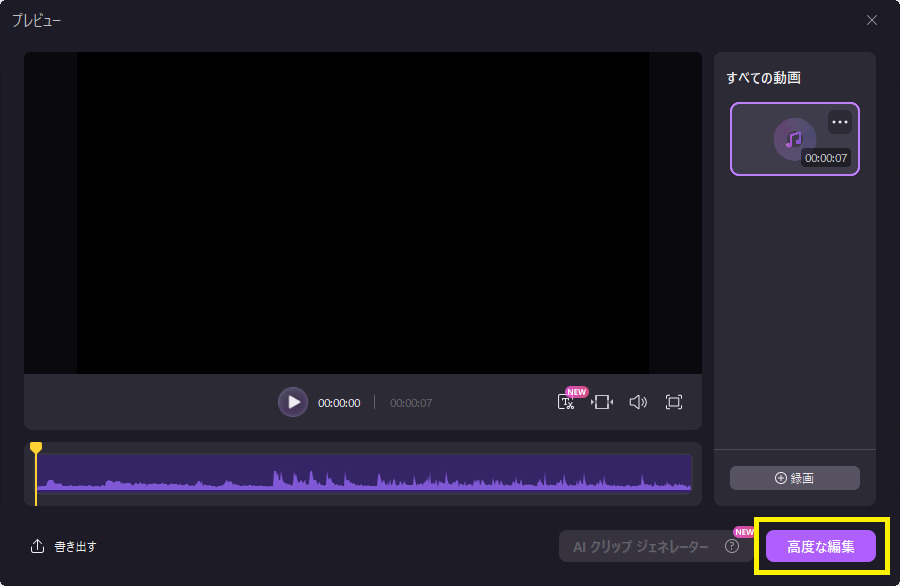
Task: Open the AI text editing tool icon
Action: coord(566,402)
